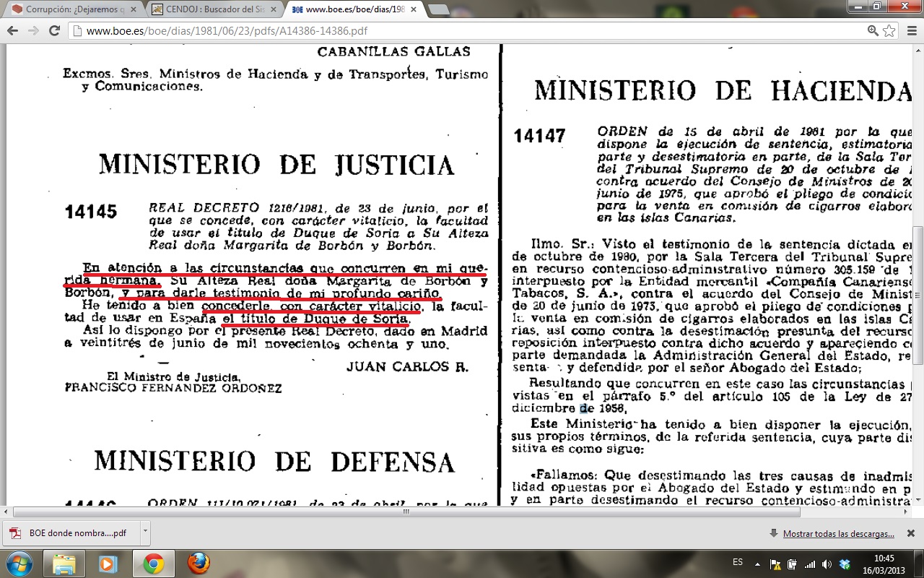Open the volume control in system tray

coord(827,564)
